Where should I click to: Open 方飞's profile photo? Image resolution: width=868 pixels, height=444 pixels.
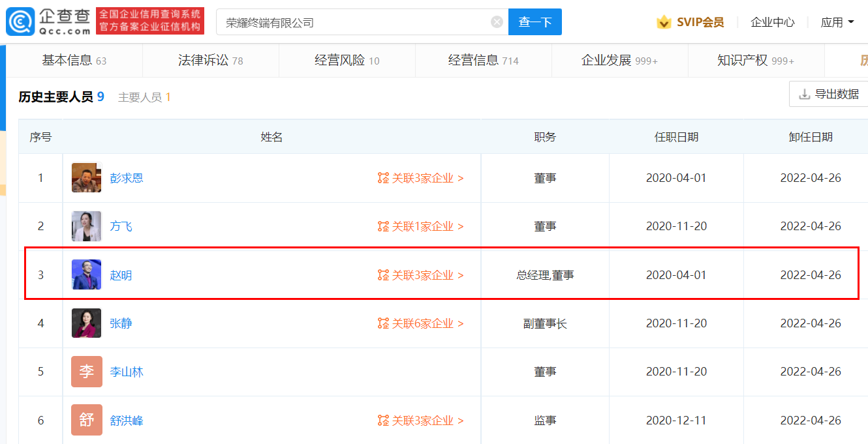(86, 226)
